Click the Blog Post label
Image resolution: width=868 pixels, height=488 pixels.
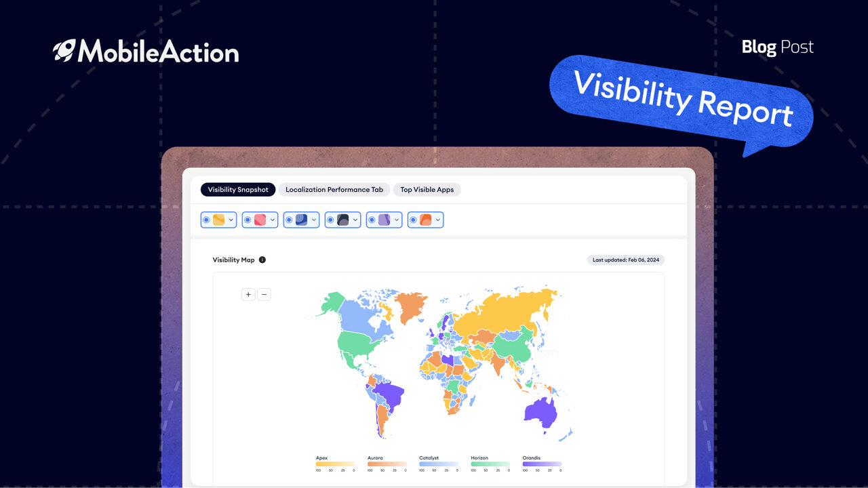(777, 47)
